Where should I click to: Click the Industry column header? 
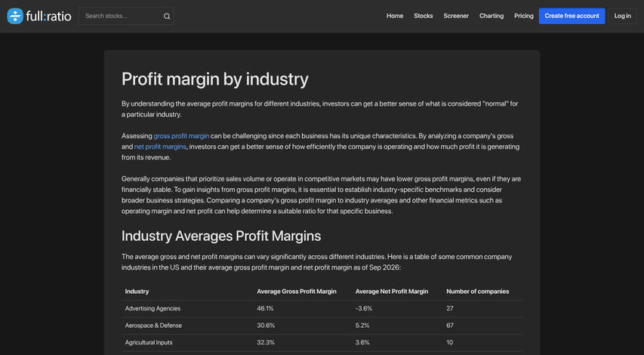137,292
